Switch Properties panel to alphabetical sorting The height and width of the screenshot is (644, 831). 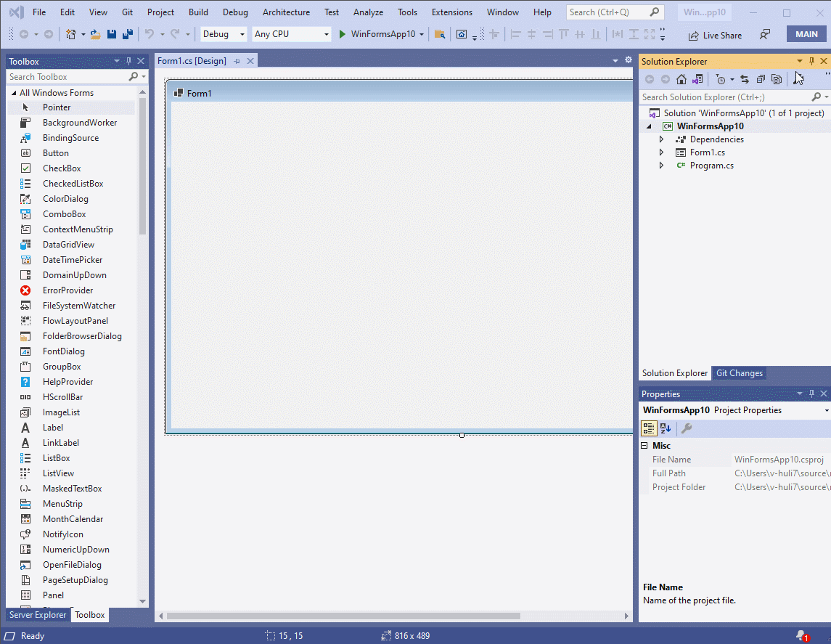(666, 428)
